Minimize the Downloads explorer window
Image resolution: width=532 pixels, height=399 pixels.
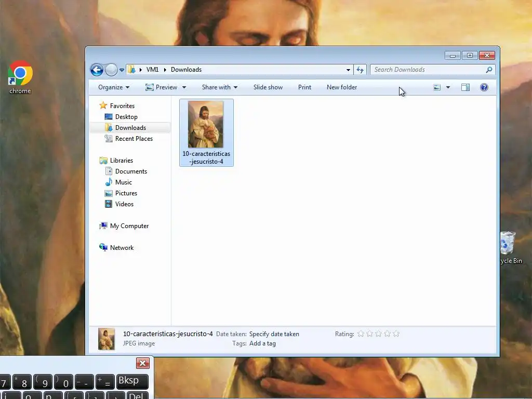[x=453, y=55]
